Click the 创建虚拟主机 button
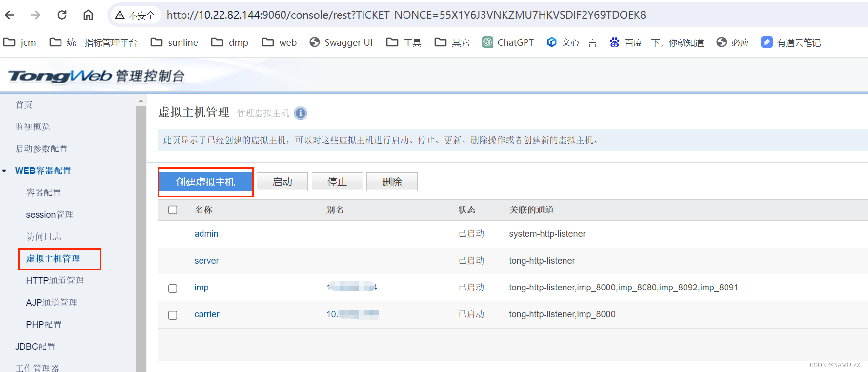 point(205,182)
